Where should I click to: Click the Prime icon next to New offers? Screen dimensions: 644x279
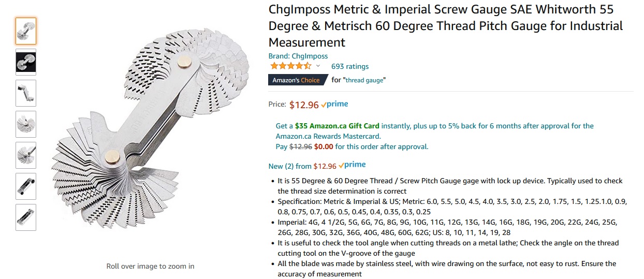353,166
